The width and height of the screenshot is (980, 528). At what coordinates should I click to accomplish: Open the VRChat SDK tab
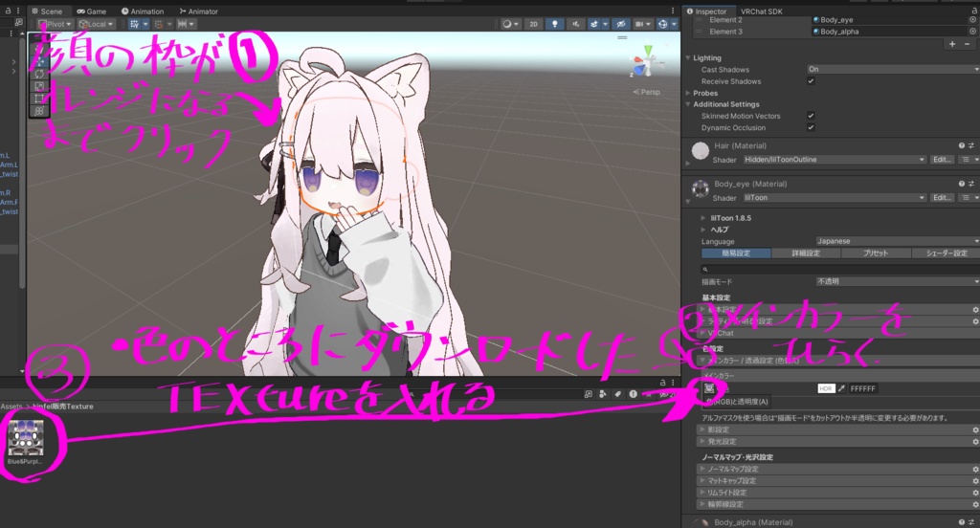pyautogui.click(x=761, y=11)
